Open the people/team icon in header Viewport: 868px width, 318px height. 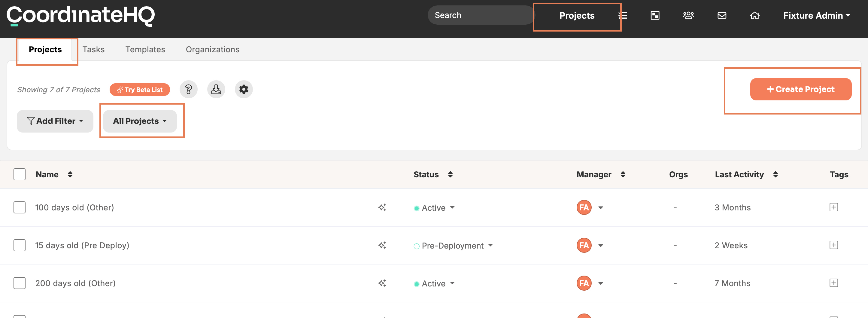pos(688,16)
